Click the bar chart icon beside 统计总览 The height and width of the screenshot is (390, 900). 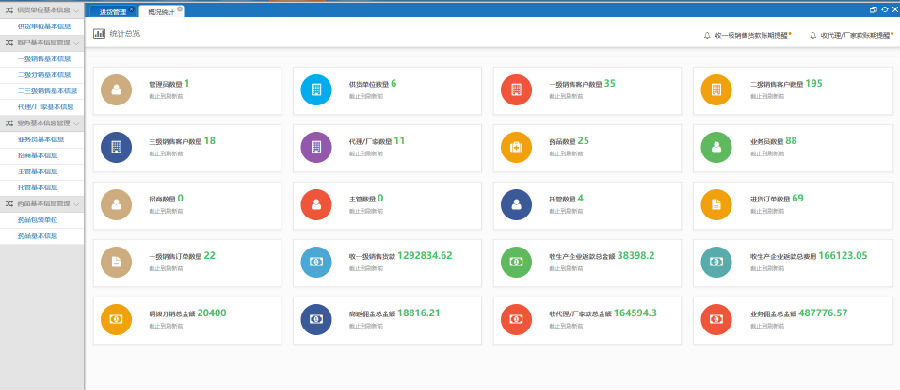[99, 34]
